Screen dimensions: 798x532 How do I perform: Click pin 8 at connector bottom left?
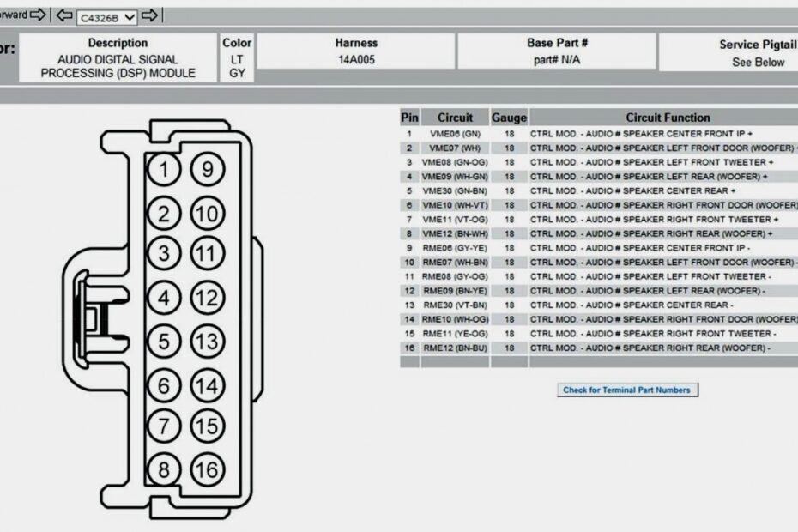[x=164, y=469]
